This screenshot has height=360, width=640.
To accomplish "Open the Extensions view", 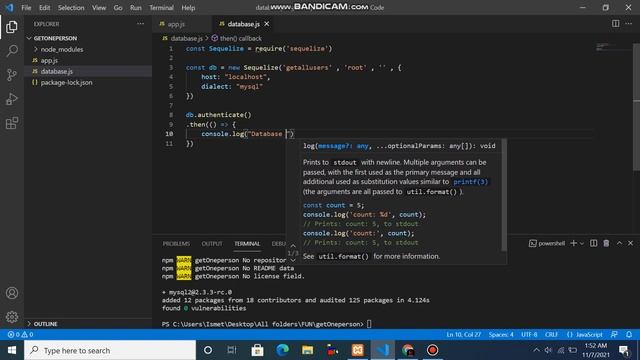I will 12,123.
